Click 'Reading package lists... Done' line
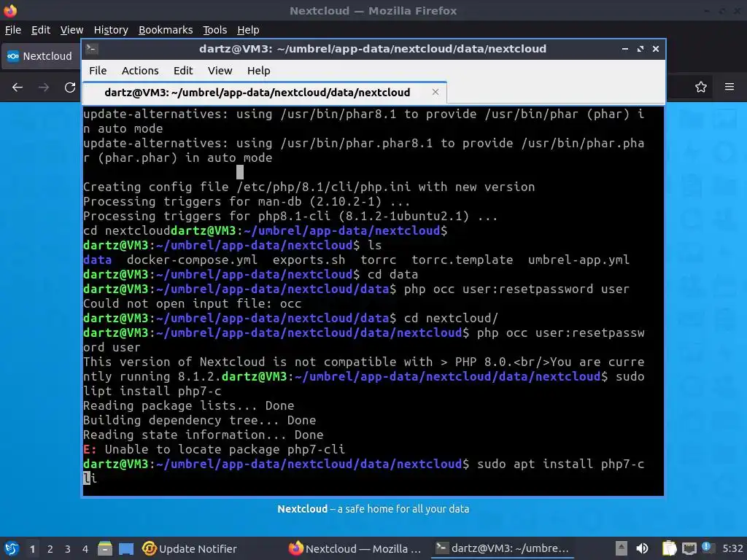This screenshot has height=560, width=747. point(189,405)
